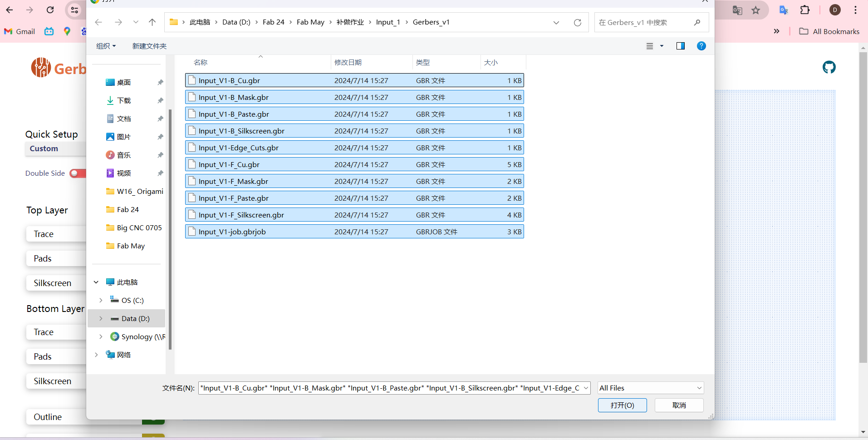Image resolution: width=868 pixels, height=440 pixels.
Task: Select Input_V1-job.gbrjob file
Action: (x=354, y=232)
